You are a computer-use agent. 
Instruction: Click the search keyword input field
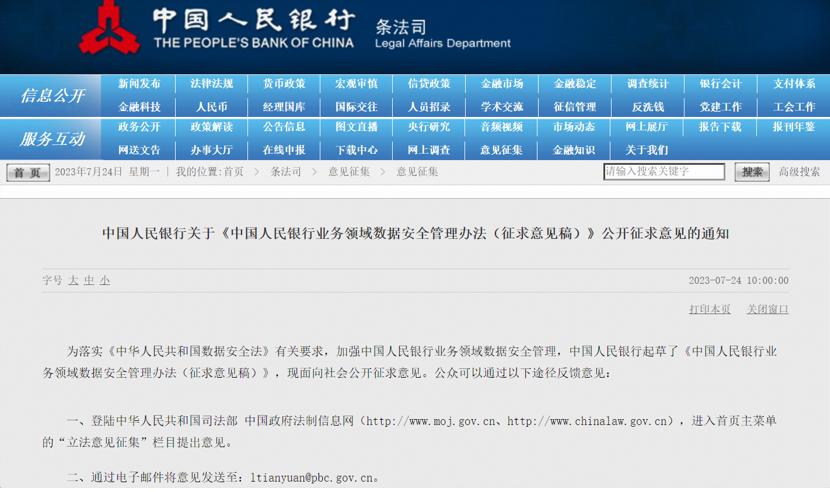(x=664, y=172)
